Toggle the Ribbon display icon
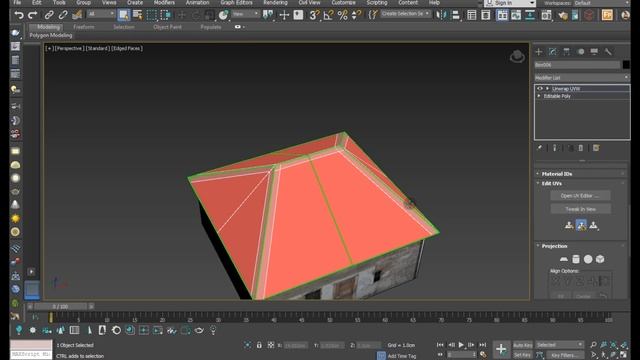The width and height of the screenshot is (640, 360). [502, 15]
